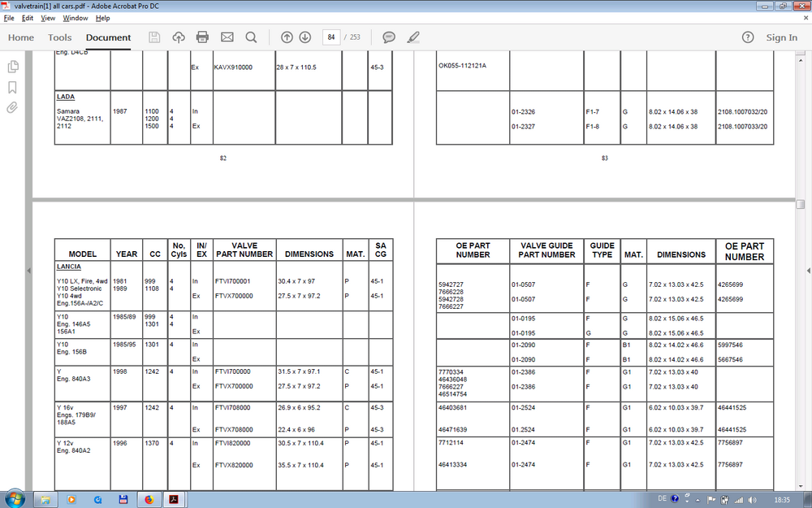
Task: Select the Comment speech bubble tool
Action: pos(389,37)
